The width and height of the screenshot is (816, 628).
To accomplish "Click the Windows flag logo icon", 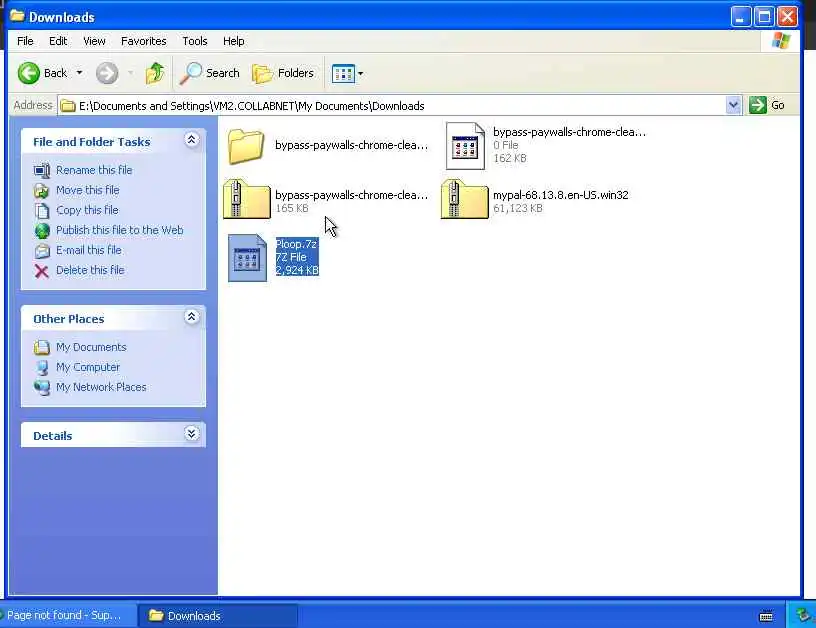I will [781, 41].
